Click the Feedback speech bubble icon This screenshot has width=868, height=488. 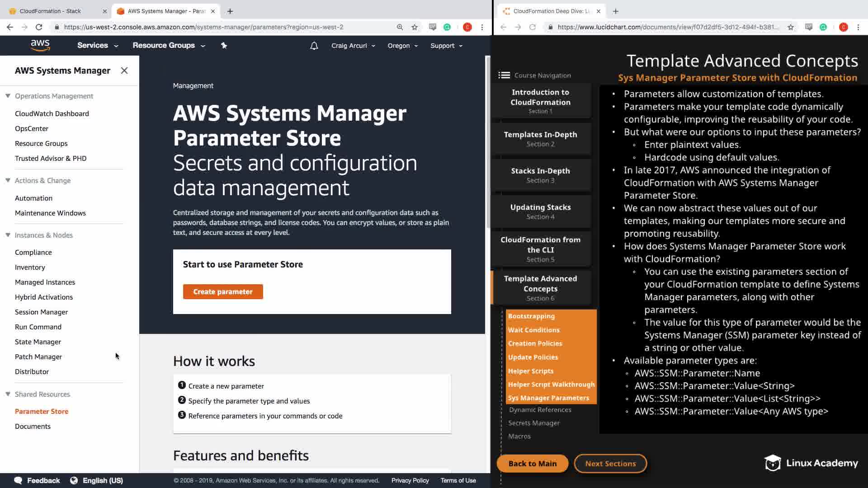coord(19,480)
